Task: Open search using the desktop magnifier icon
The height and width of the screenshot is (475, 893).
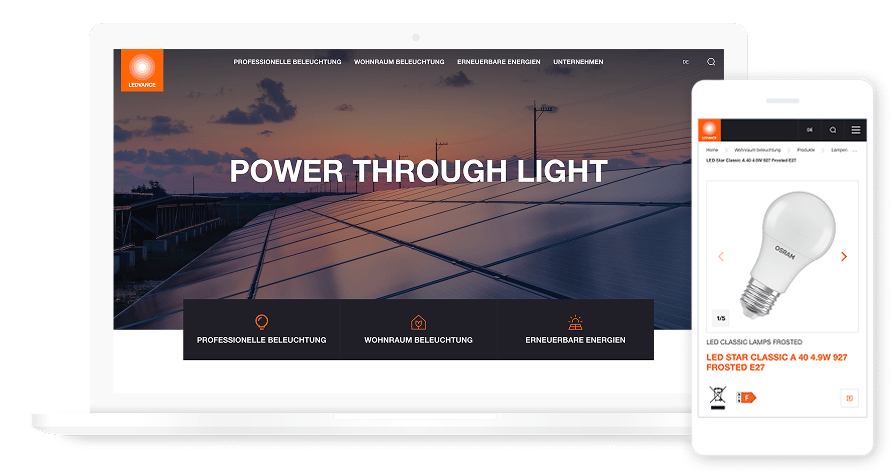Action: click(x=711, y=62)
